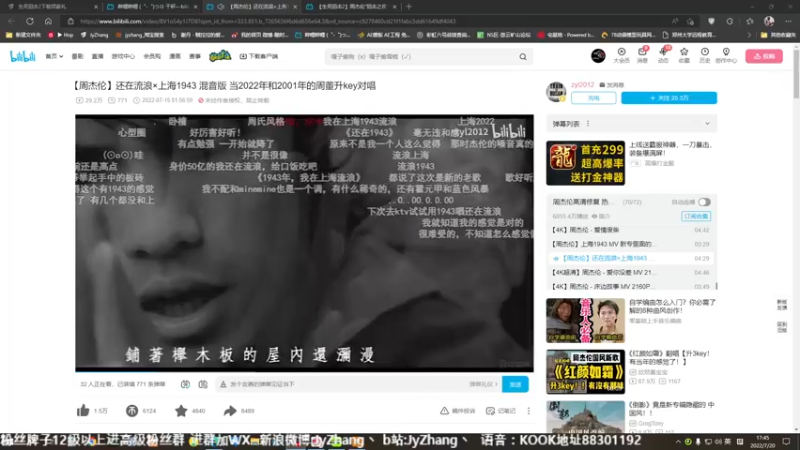Image resolution: width=800 pixels, height=450 pixels.
Task: Switch to the fourth browser tab
Action: click(x=352, y=7)
